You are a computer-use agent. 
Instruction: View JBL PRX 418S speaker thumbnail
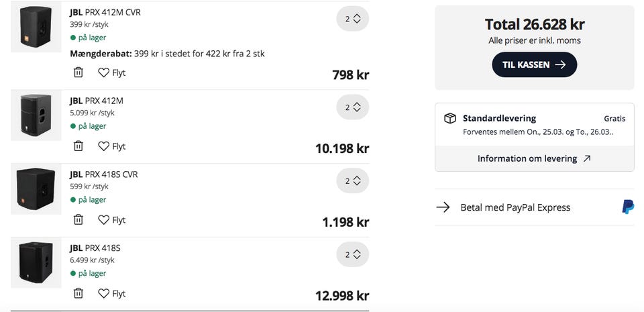pos(36,262)
